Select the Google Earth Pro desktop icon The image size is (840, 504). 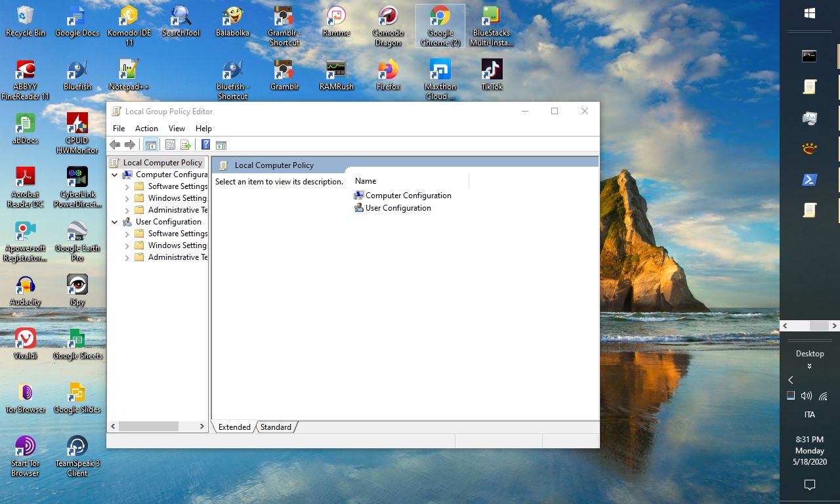(x=77, y=241)
